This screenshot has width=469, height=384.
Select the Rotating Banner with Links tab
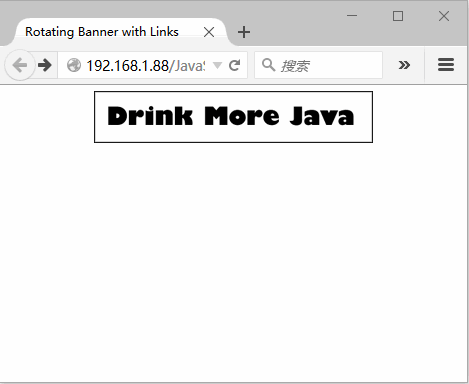pos(121,32)
